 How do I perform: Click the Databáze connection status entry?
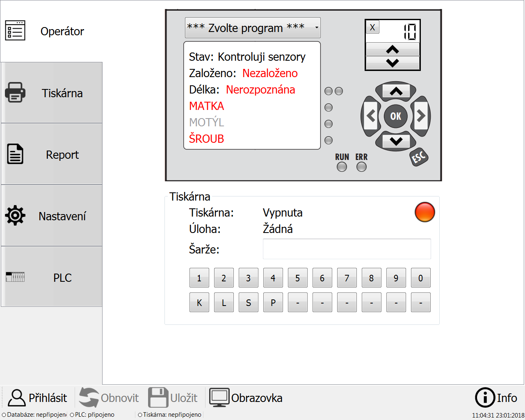click(x=34, y=415)
